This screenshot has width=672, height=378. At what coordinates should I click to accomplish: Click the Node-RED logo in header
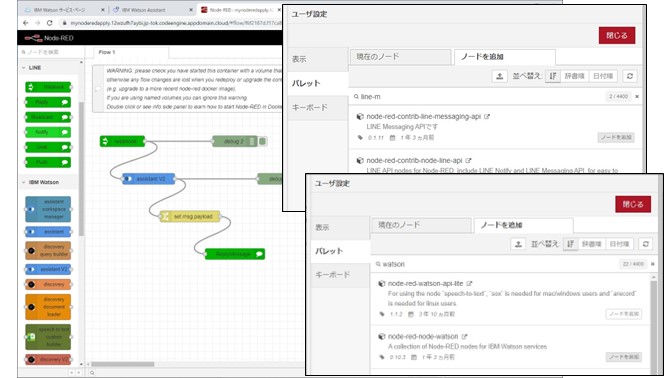[49, 38]
